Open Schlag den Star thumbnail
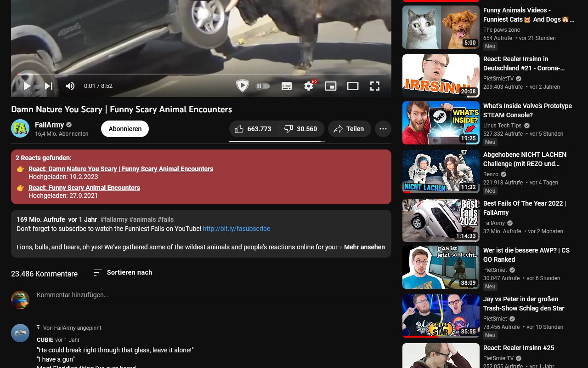Image resolution: width=588 pixels, height=368 pixels. [441, 316]
